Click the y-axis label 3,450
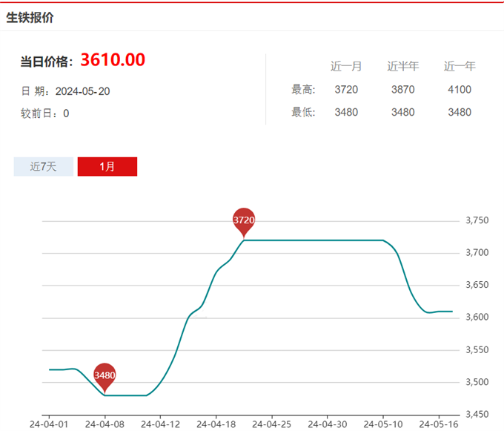Image resolution: width=504 pixels, height=431 pixels. pos(477,414)
